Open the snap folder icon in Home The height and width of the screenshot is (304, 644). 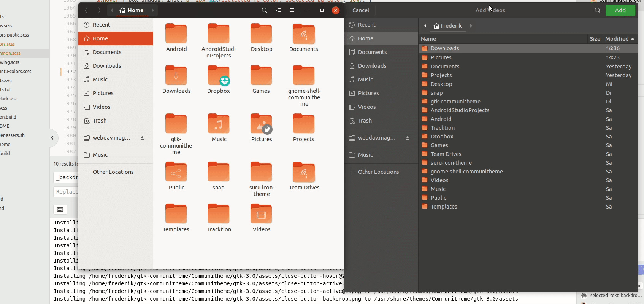[219, 172]
